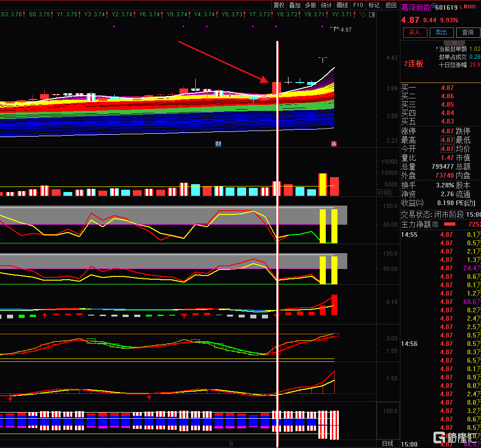Click the red 买入 buy button
Viewport: 481px width, 448px height.
point(415,32)
